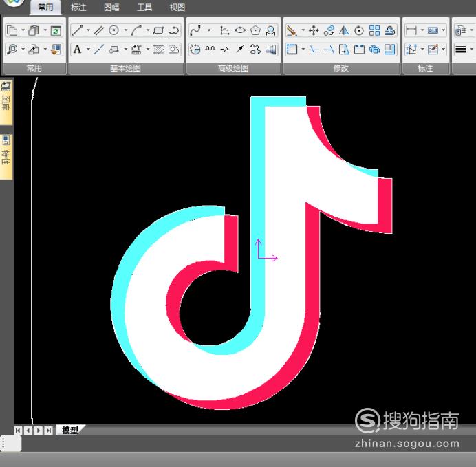Select the Wave line tool
The image size is (476, 467).
[210, 49]
